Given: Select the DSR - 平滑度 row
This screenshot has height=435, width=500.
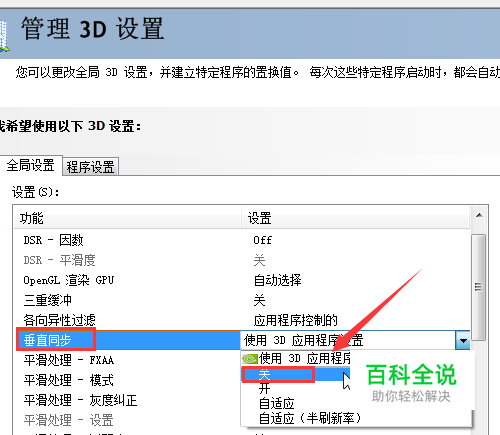Looking at the screenshot, I should [x=242, y=260].
